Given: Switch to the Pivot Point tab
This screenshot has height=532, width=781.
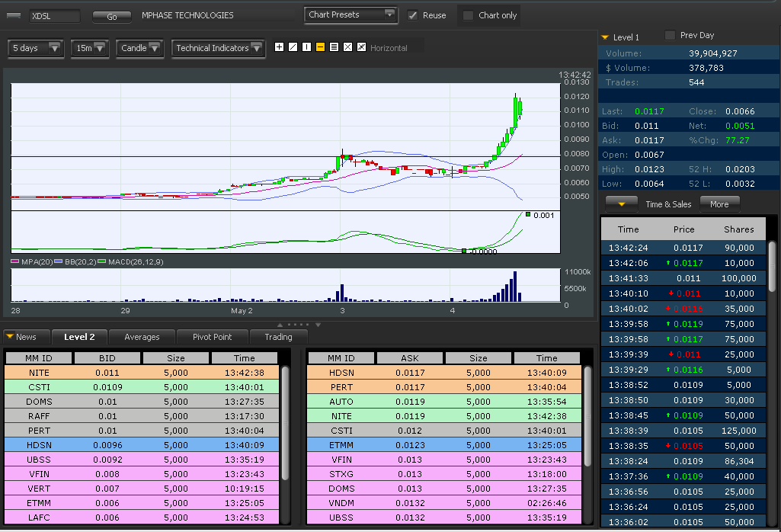Looking at the screenshot, I should click(x=212, y=337).
